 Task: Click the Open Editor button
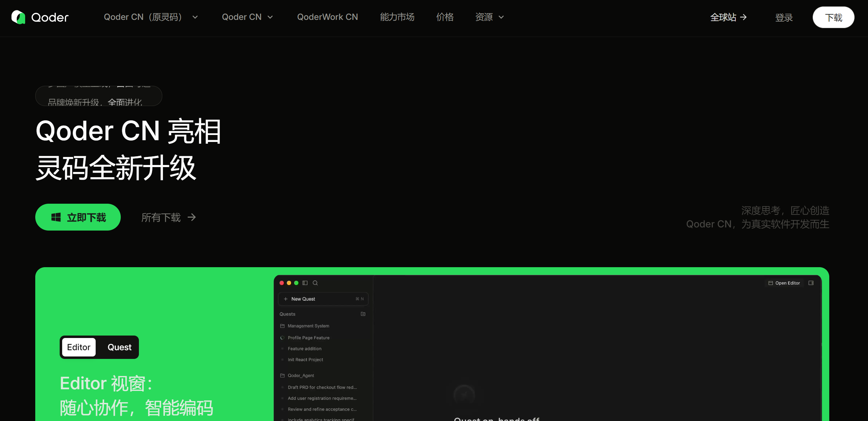point(784,283)
